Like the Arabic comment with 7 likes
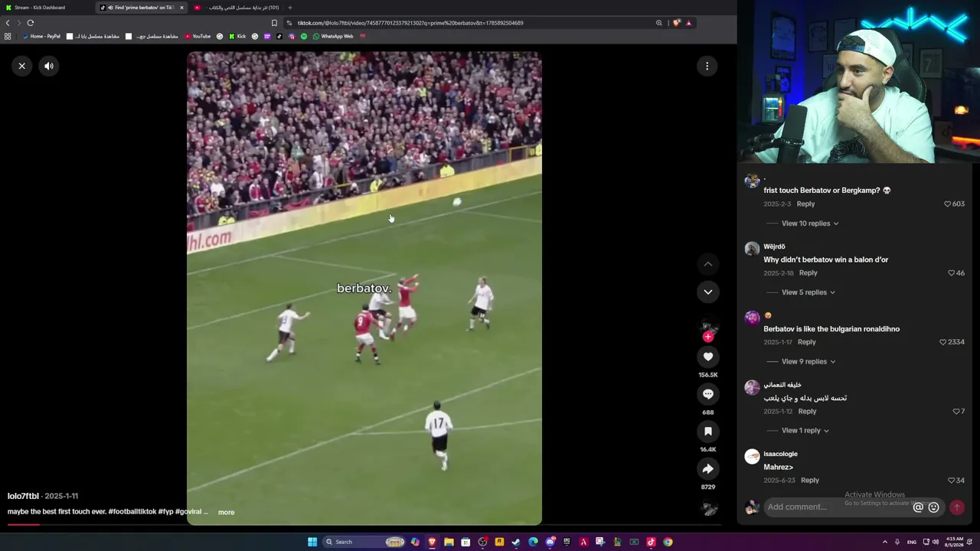The width and height of the screenshot is (980, 551). (955, 412)
